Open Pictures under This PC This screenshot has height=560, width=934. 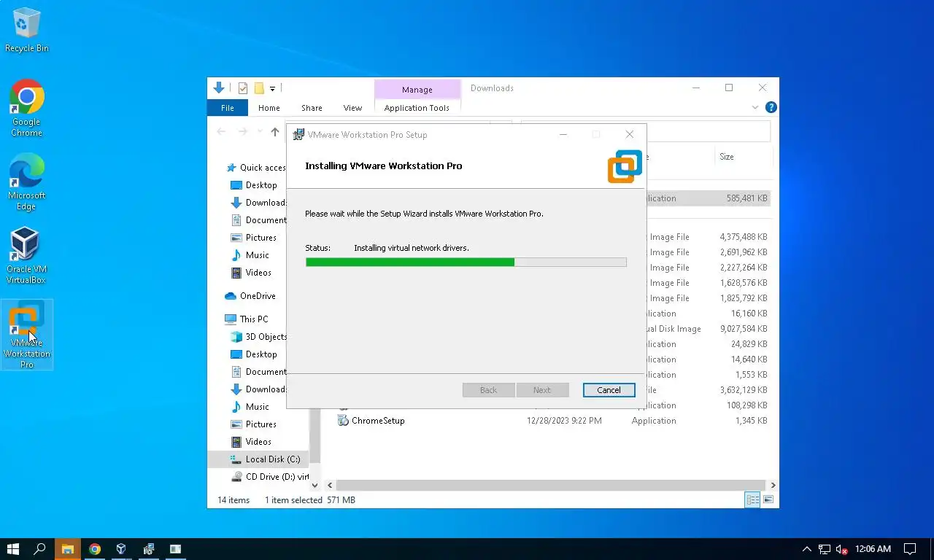point(254,424)
